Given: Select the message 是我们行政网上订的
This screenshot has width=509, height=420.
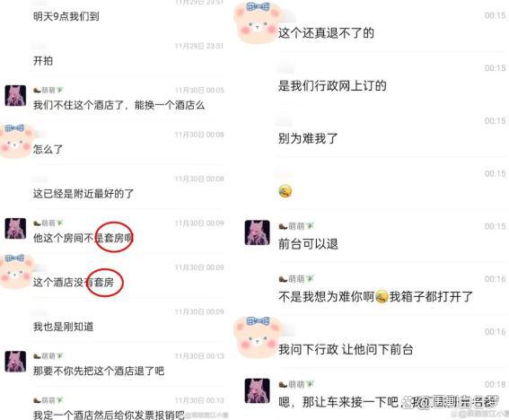Looking at the screenshot, I should (332, 85).
